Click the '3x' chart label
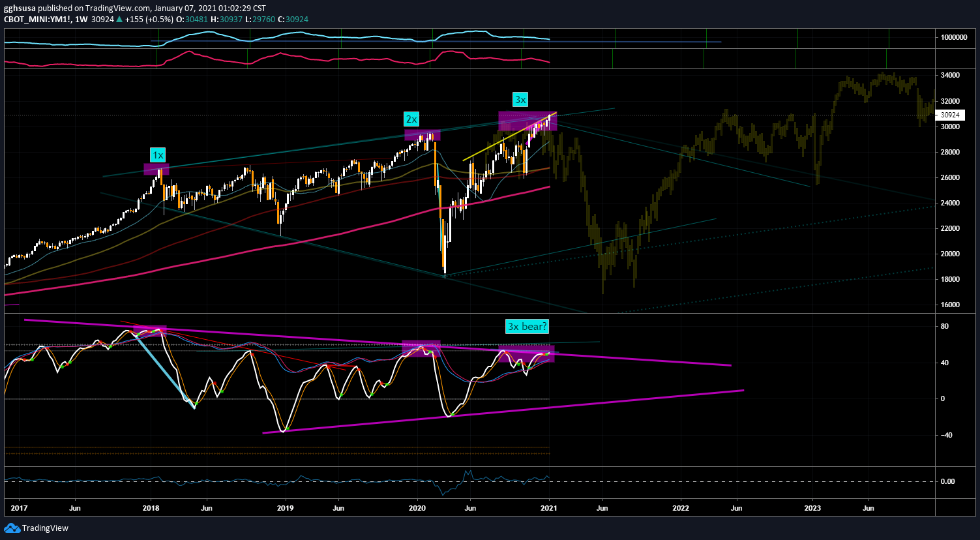The width and height of the screenshot is (980, 540). point(520,100)
